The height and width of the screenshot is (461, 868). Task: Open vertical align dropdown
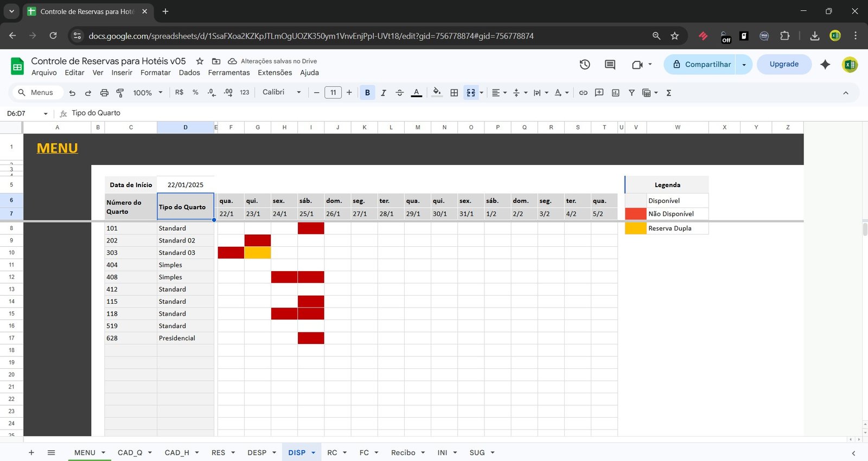(520, 93)
